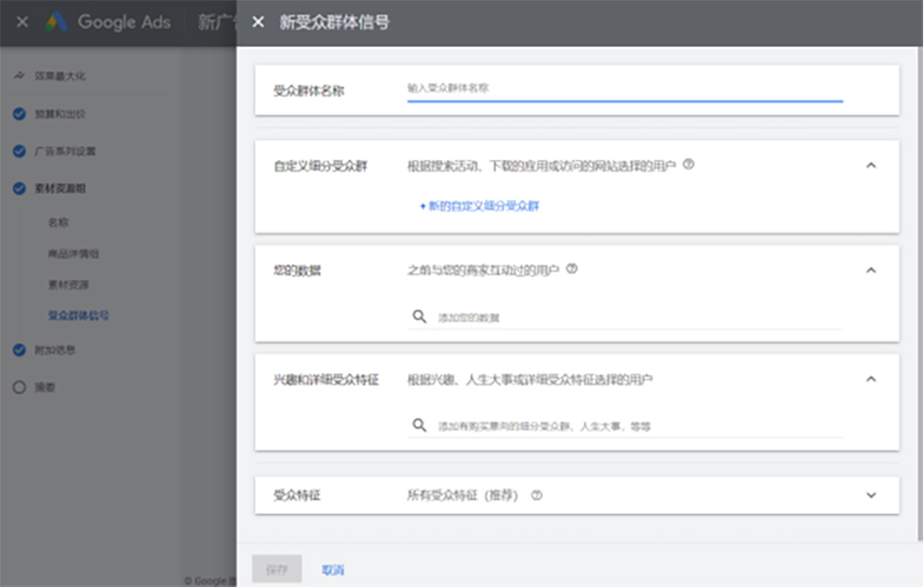The width and height of the screenshot is (924, 588).
Task: Click the X left of Google Ads logo
Action: tap(23, 23)
